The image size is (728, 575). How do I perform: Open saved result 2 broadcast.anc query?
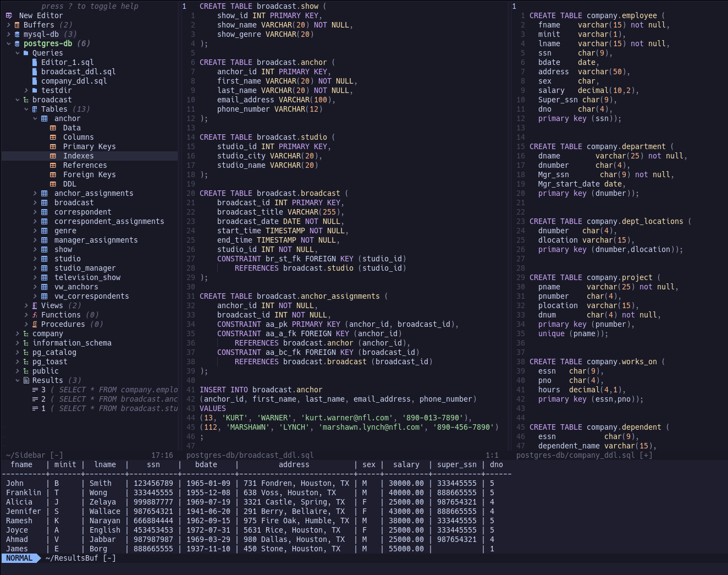click(x=105, y=399)
